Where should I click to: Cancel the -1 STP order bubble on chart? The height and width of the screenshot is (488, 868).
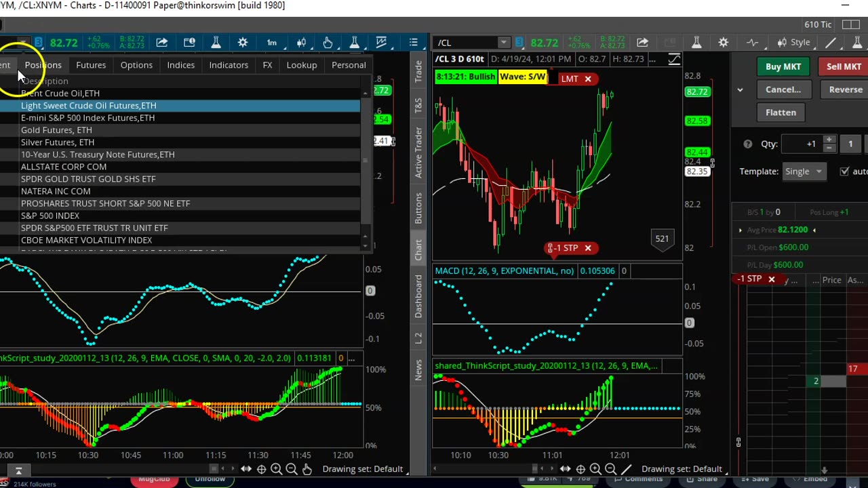[588, 248]
